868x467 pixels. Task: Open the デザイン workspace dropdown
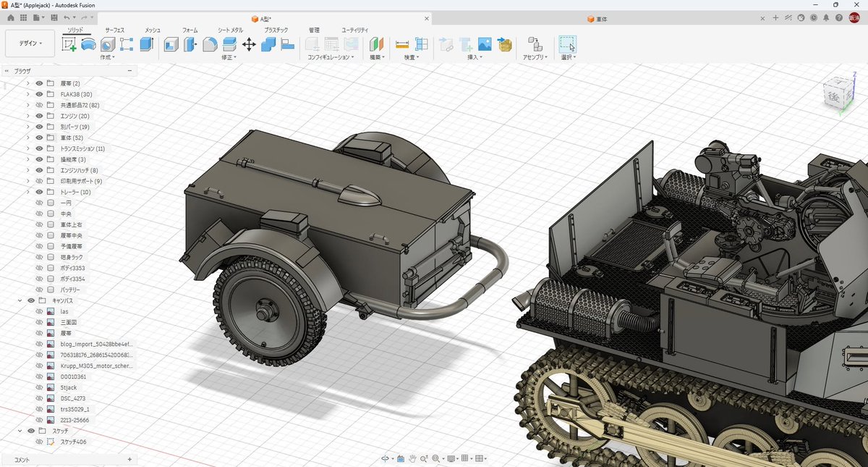pyautogui.click(x=30, y=43)
